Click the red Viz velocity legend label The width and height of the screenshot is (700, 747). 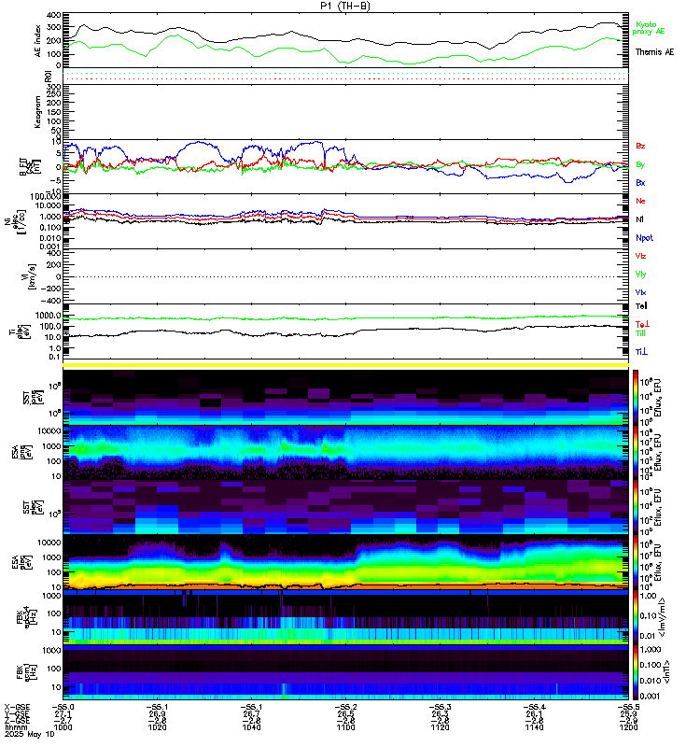click(x=640, y=256)
